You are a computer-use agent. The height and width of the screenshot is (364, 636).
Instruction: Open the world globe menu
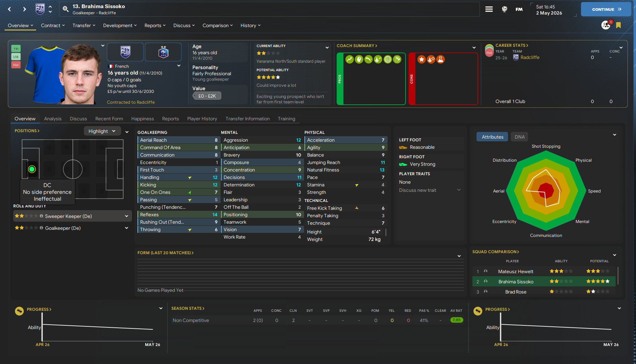click(x=505, y=9)
